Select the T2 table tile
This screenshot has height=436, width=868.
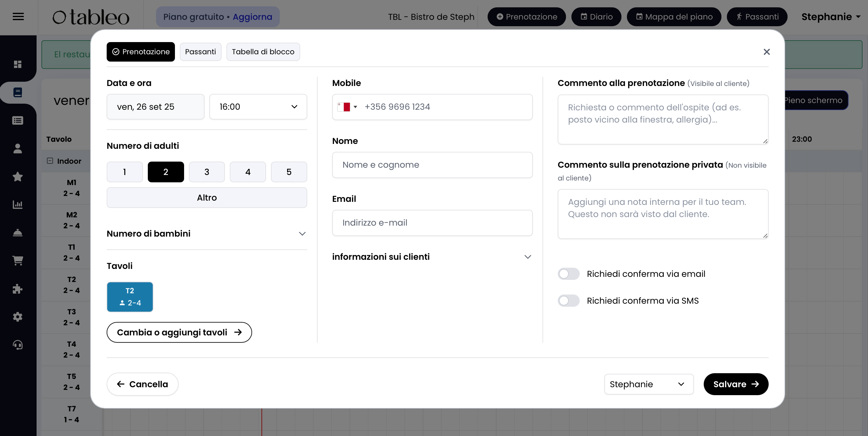coord(130,297)
